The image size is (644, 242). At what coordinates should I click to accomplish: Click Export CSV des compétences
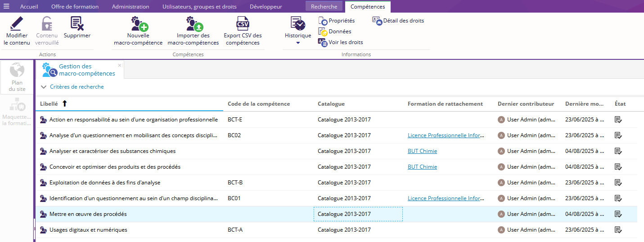point(243,23)
